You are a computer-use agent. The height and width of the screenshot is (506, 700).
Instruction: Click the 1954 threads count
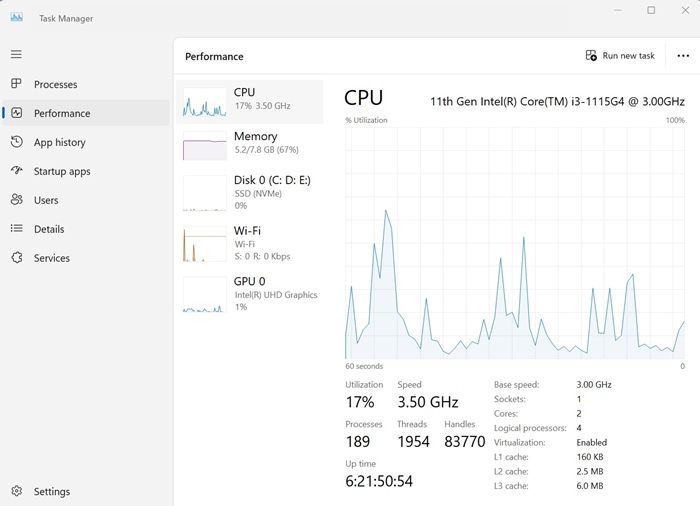[413, 441]
